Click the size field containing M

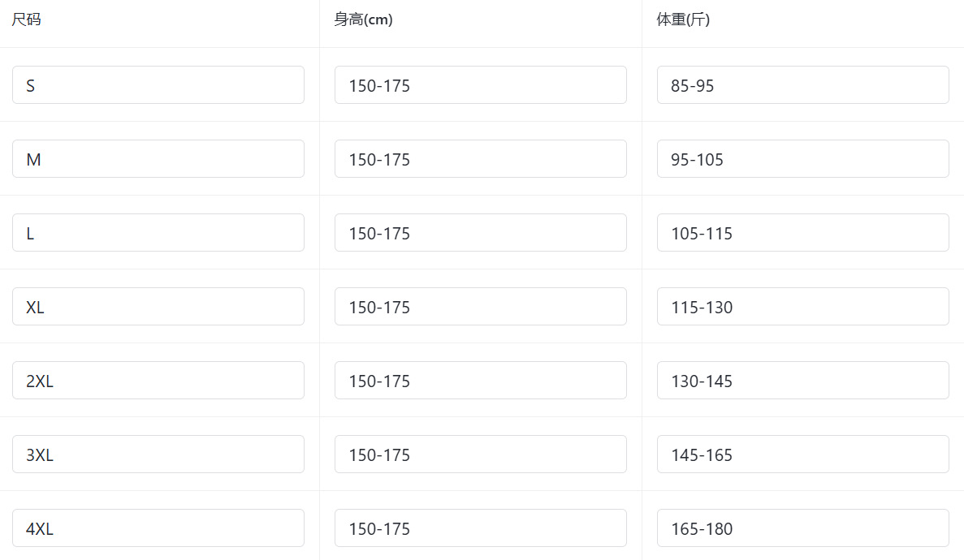[x=158, y=159]
